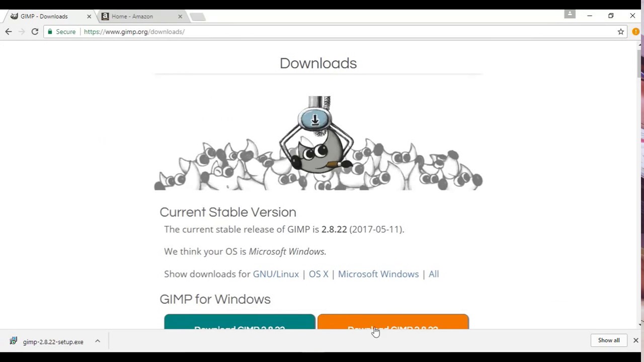Show downloads for OS X
The height and width of the screenshot is (362, 644).
coord(318,274)
